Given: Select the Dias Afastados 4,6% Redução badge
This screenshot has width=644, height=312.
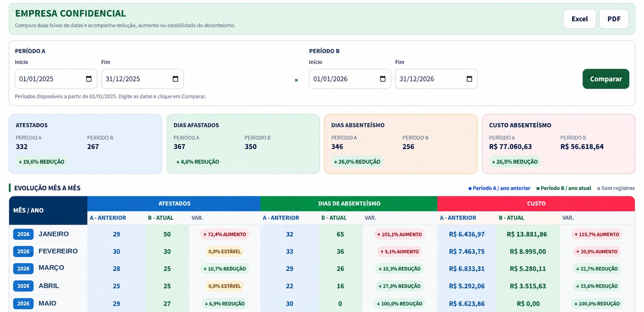Looking at the screenshot, I should click(198, 162).
